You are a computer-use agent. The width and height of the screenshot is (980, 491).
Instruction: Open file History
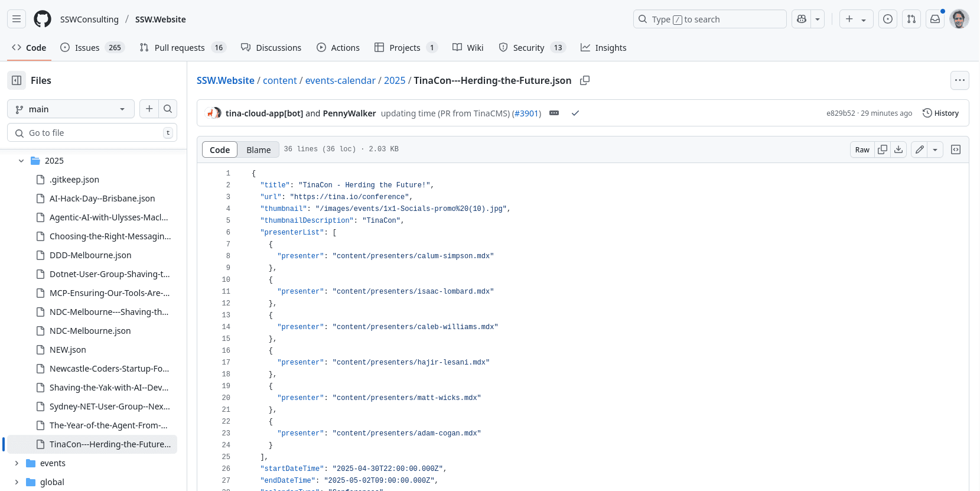940,113
